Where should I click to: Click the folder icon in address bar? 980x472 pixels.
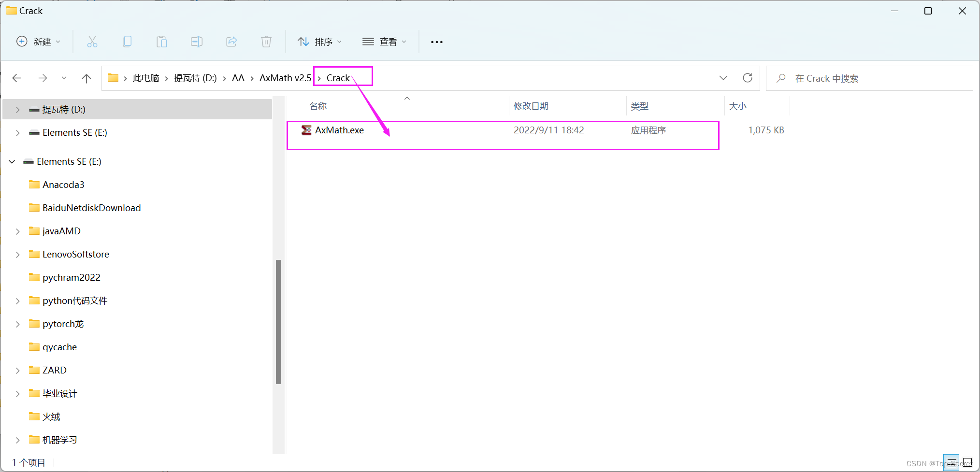(x=113, y=78)
